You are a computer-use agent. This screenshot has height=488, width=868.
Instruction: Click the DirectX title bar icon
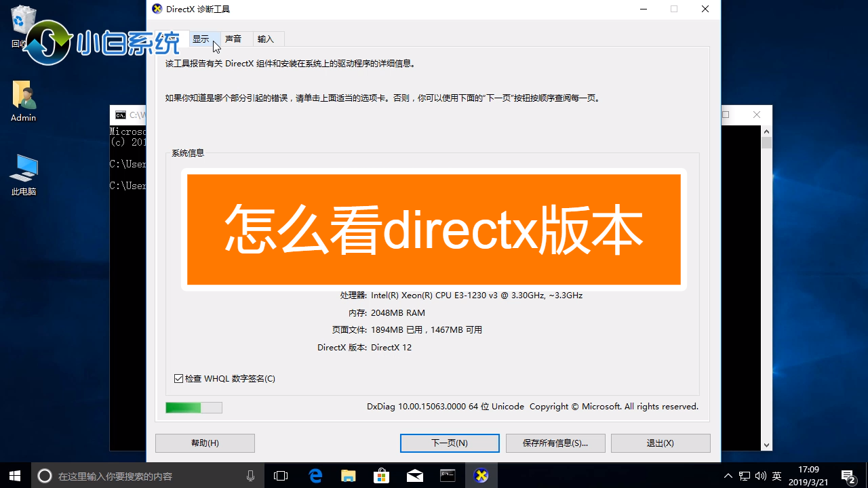point(157,9)
